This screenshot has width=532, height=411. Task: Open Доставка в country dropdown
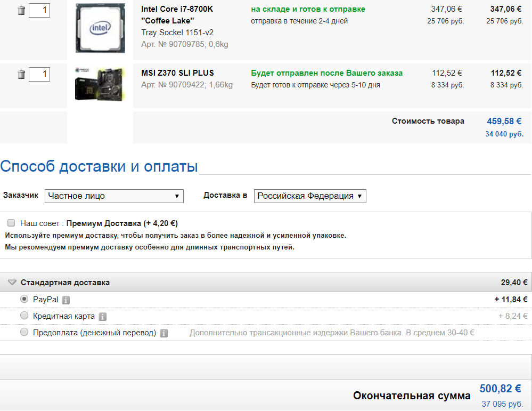[310, 196]
